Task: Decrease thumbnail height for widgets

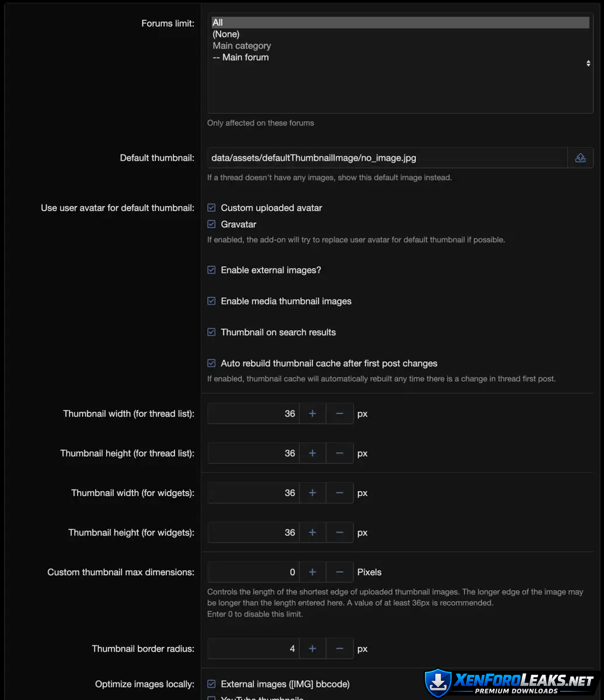Action: [340, 533]
